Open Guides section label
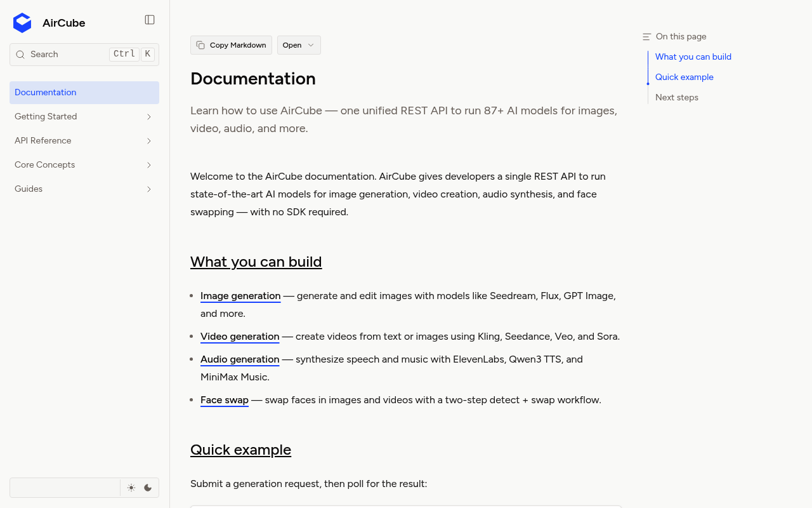 point(29,189)
